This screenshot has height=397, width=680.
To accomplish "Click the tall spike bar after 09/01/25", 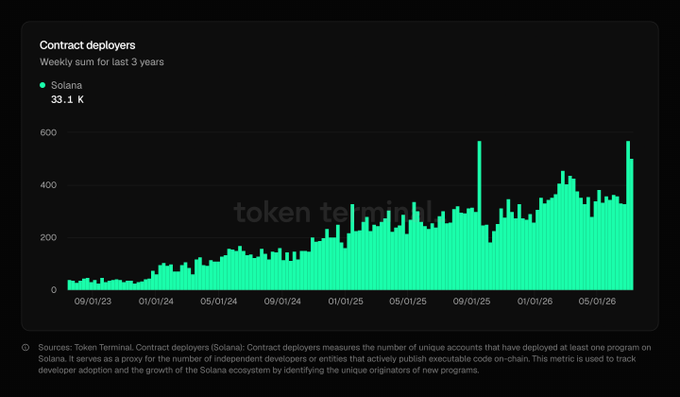I will (x=479, y=215).
